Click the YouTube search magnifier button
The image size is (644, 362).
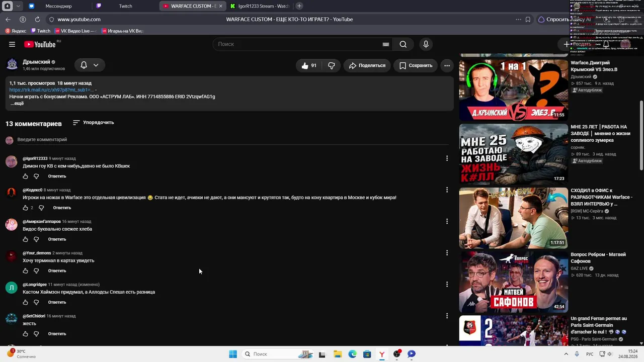(x=403, y=44)
